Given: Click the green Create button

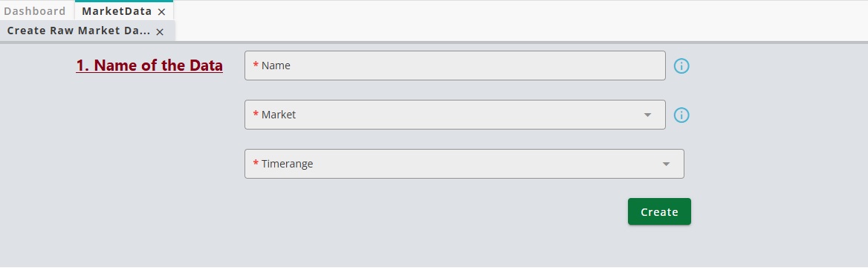Looking at the screenshot, I should [659, 211].
